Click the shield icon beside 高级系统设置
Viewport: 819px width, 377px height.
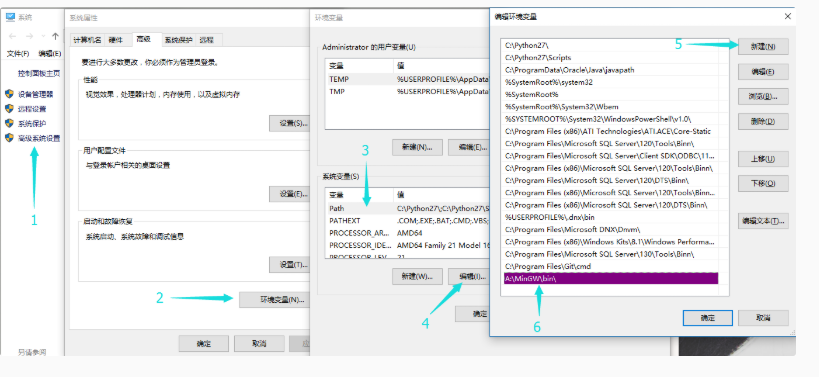tap(9, 138)
